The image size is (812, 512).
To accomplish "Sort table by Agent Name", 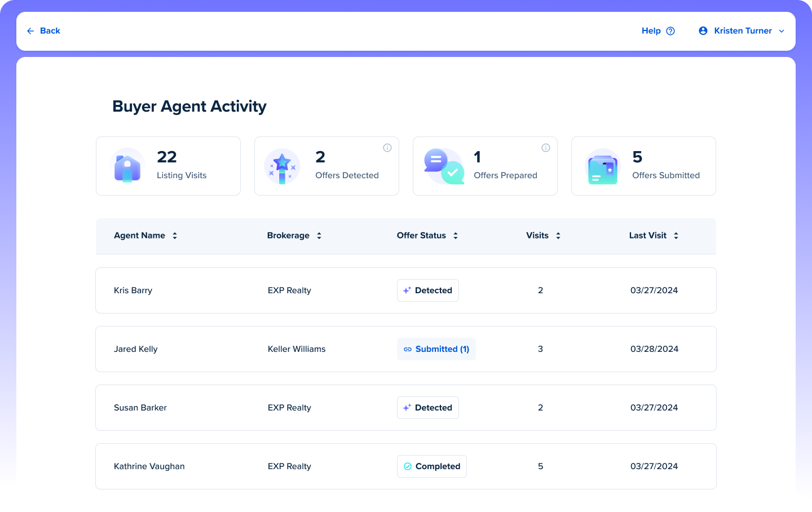I will click(175, 236).
